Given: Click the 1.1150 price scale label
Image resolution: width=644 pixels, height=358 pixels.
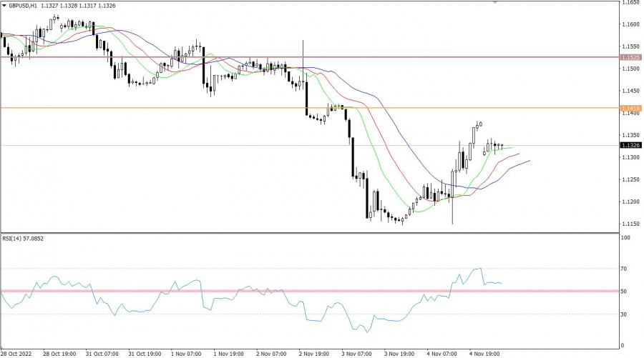Looking at the screenshot, I should coord(630,223).
